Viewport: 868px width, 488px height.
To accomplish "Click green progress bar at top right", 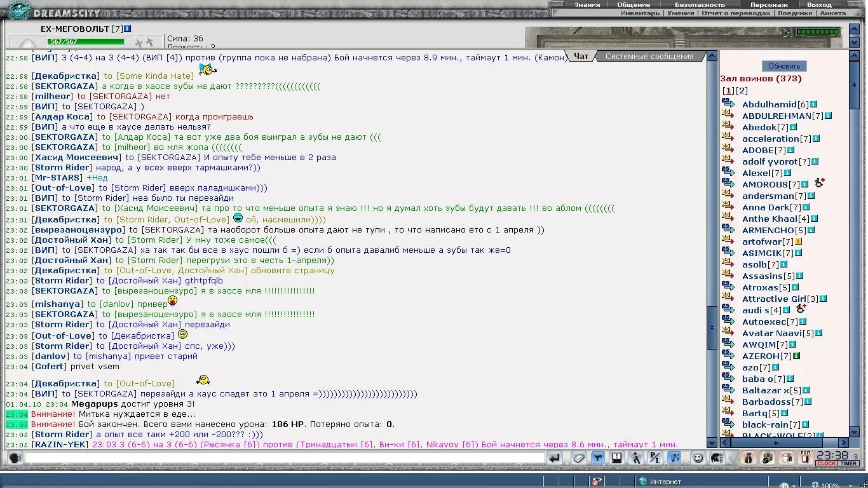I will (818, 32).
